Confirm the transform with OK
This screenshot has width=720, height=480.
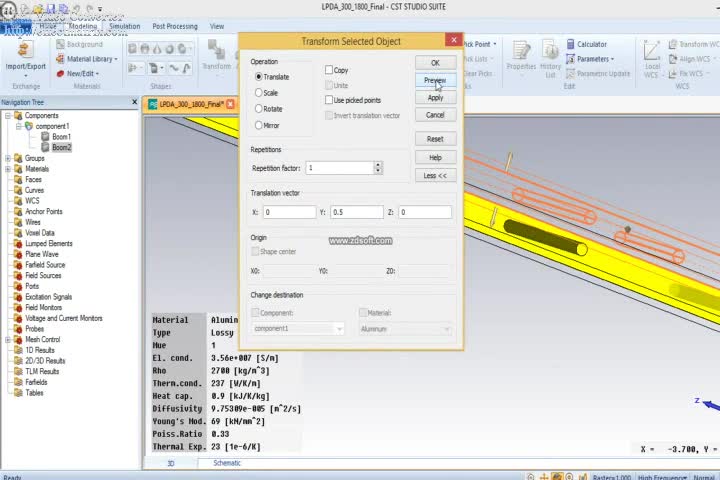click(x=435, y=63)
